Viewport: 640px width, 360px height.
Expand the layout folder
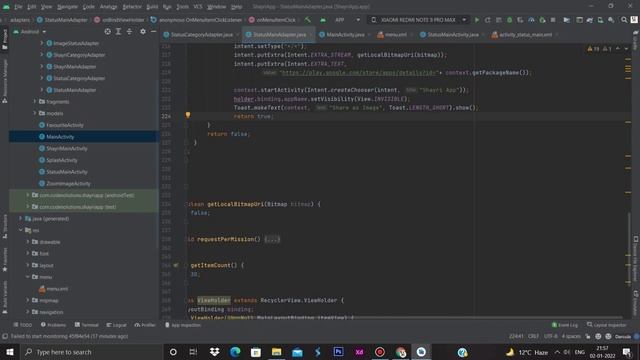[x=28, y=265]
